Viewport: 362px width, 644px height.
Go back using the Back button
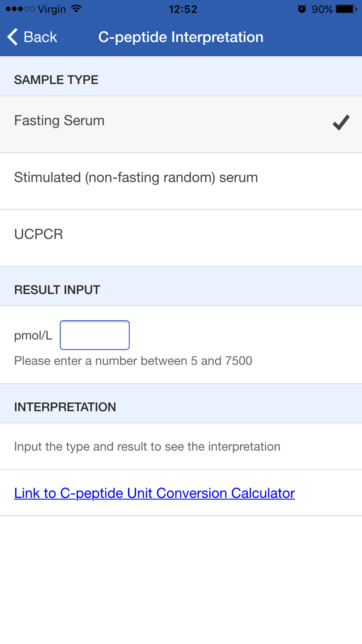coord(32,37)
